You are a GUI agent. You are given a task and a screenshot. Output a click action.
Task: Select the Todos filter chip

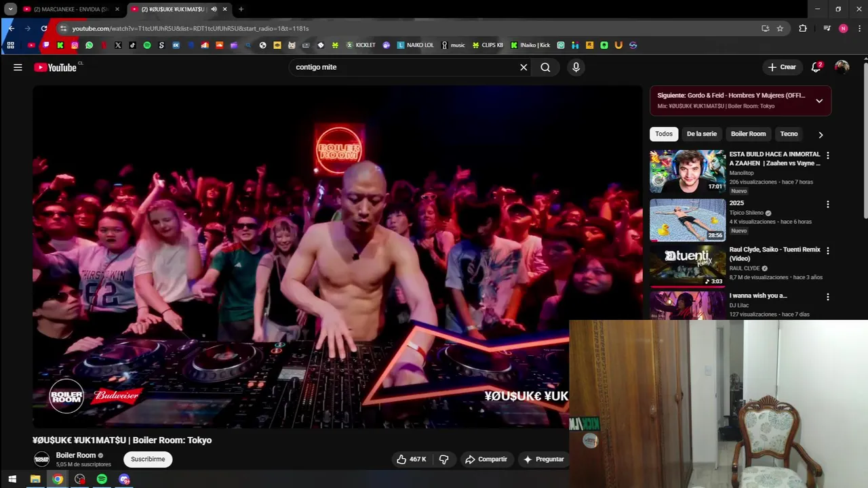(664, 134)
